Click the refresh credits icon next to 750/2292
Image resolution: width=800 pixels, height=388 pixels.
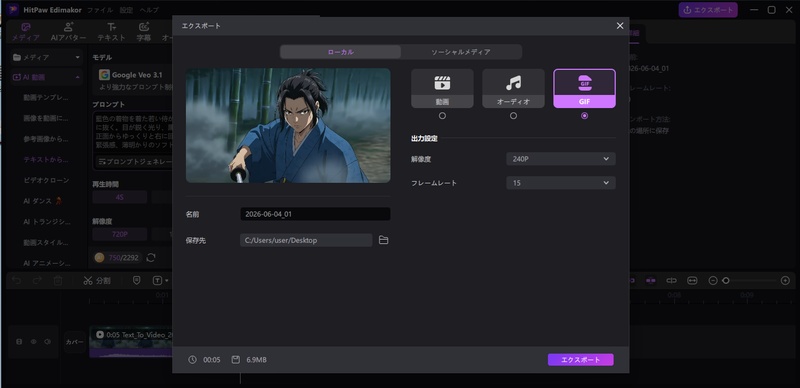(x=151, y=258)
